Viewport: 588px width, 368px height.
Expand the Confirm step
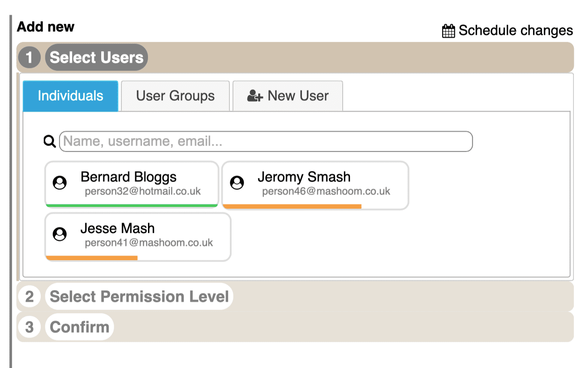point(79,327)
